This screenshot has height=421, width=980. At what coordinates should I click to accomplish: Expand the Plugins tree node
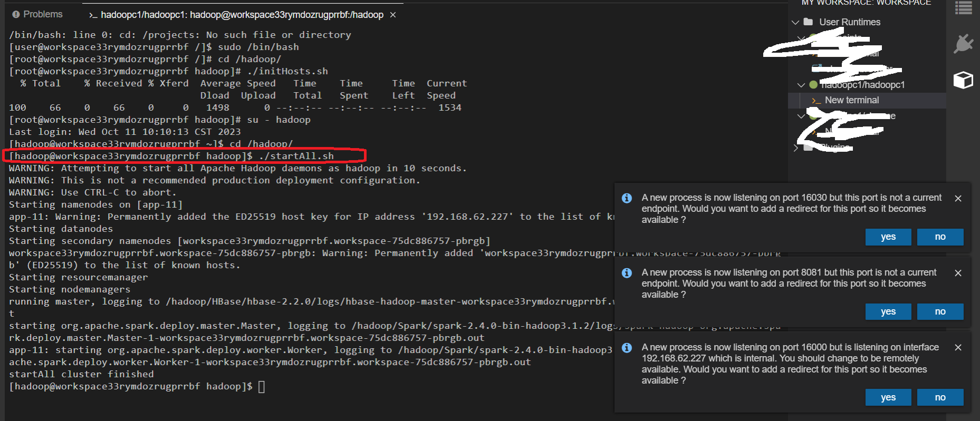pos(795,148)
